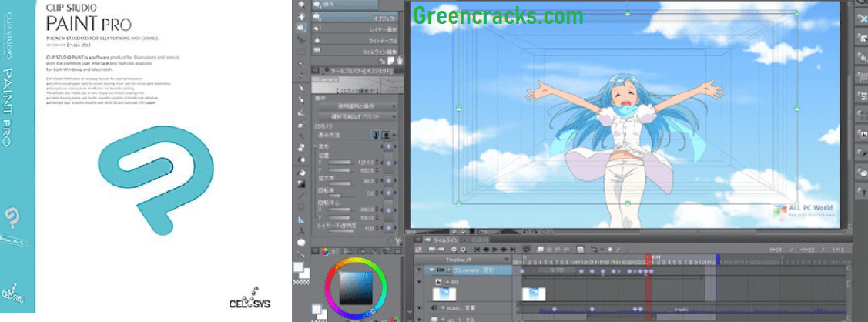The height and width of the screenshot is (322, 868).
Task: Click the red playhead frame marker
Action: click(648, 259)
